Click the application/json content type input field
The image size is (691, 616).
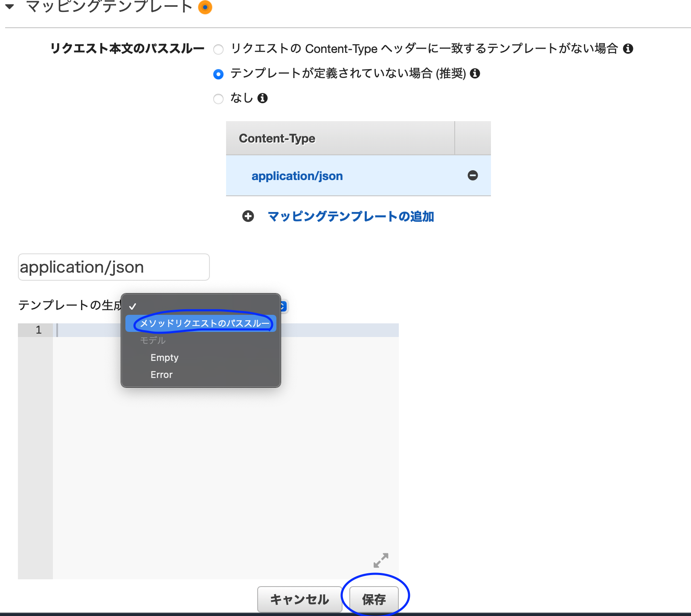(x=113, y=267)
